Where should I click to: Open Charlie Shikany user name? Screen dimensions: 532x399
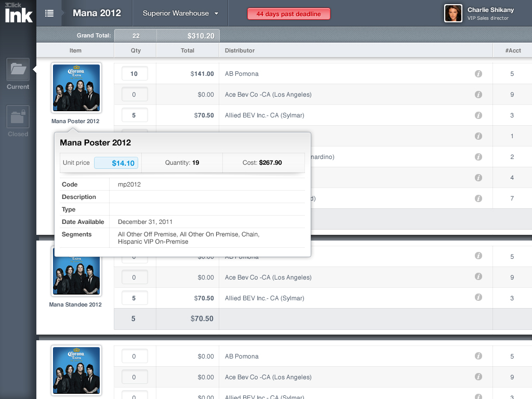490,10
